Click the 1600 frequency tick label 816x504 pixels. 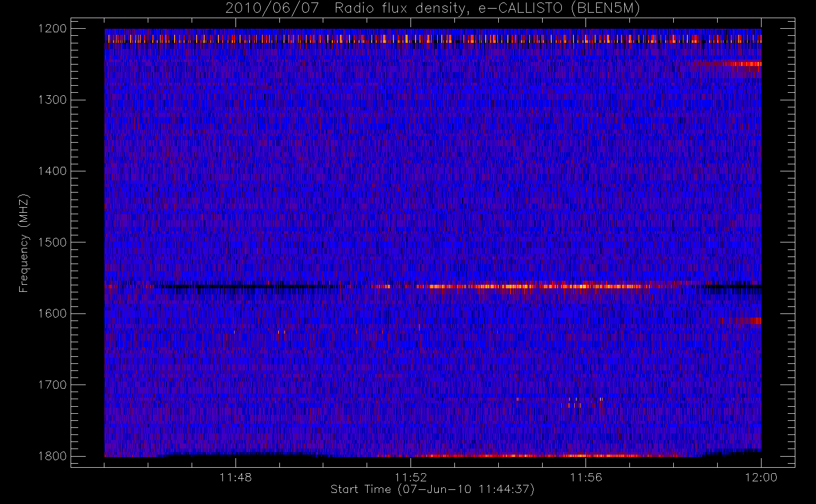point(52,313)
